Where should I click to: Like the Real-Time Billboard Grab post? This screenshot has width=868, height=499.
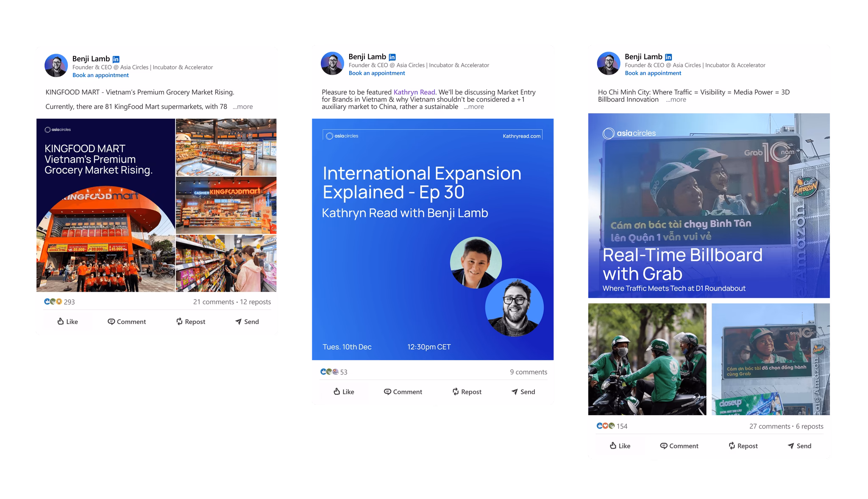(x=620, y=446)
